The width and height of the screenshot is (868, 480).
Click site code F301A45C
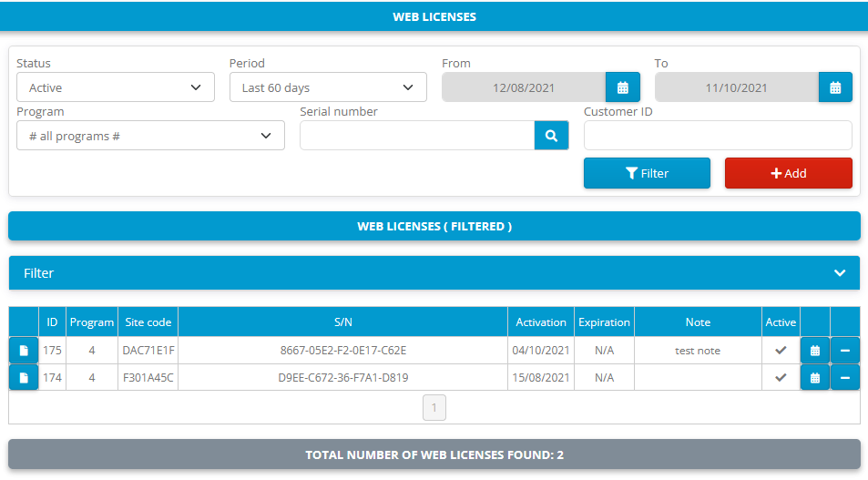coord(148,378)
